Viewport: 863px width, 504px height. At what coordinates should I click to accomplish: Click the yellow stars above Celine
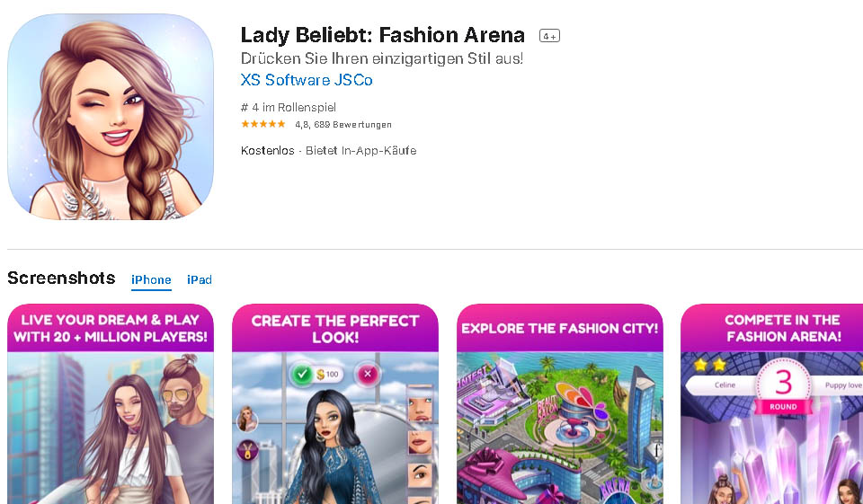pos(712,365)
